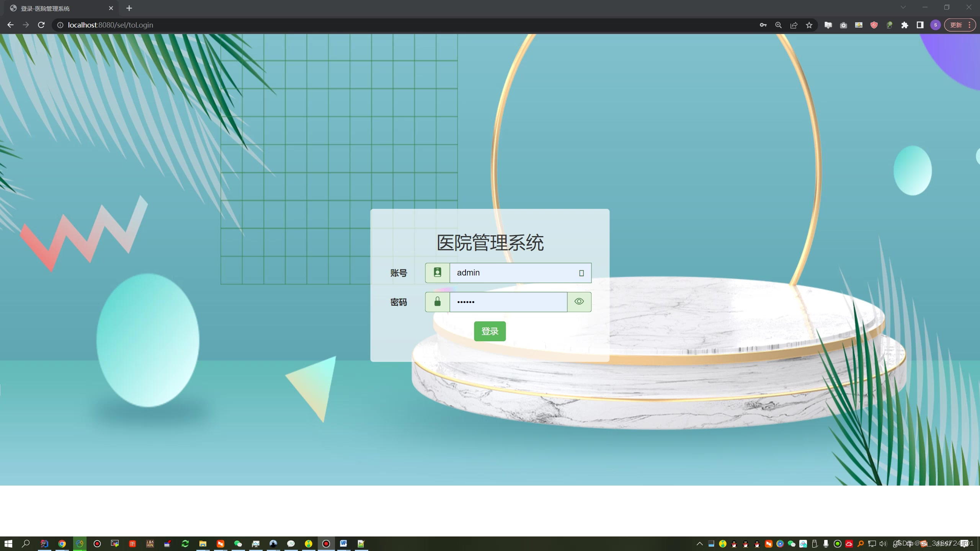Open Windows taskbar search
The width and height of the screenshot is (980, 551).
pos(26,543)
